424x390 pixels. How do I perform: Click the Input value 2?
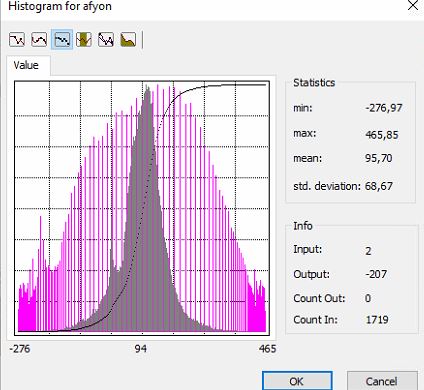368,251
